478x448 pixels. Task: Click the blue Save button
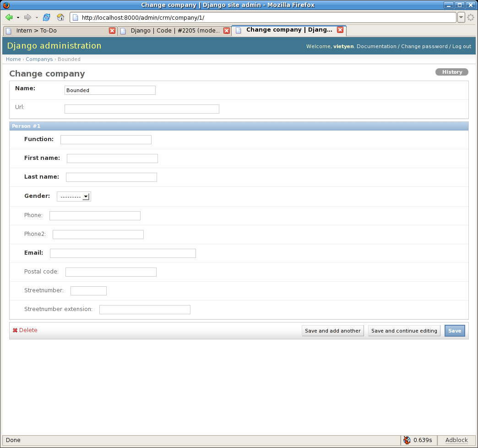coord(455,331)
